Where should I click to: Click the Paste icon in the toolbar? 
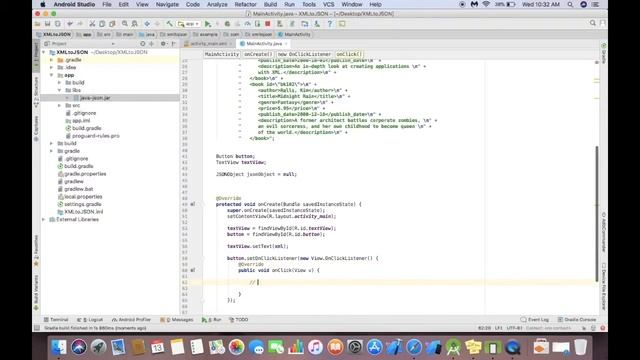click(112, 24)
